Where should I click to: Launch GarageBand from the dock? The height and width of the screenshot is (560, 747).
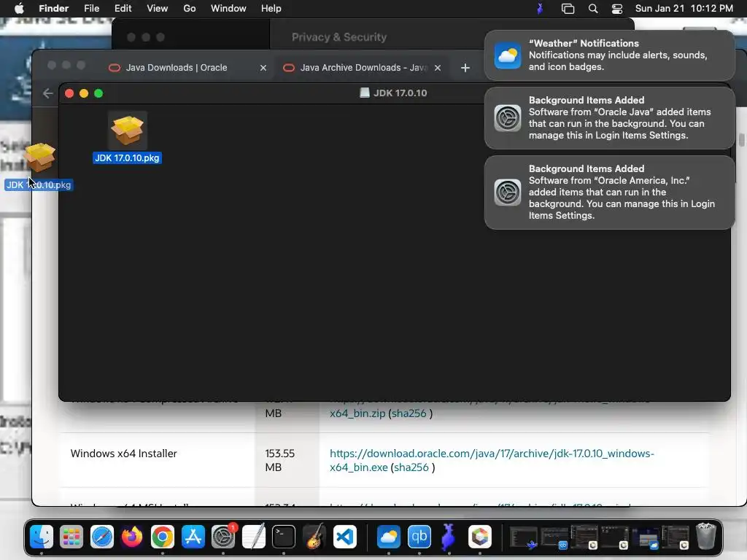tap(314, 537)
